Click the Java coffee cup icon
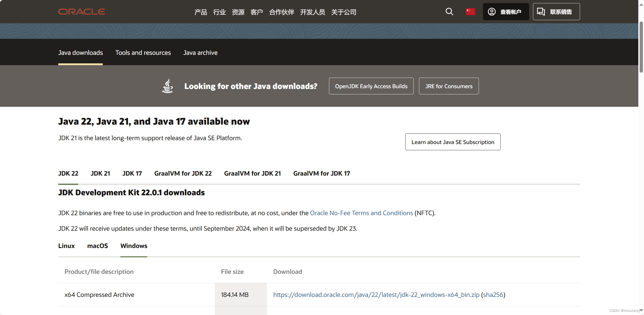The width and height of the screenshot is (644, 315). tap(168, 86)
